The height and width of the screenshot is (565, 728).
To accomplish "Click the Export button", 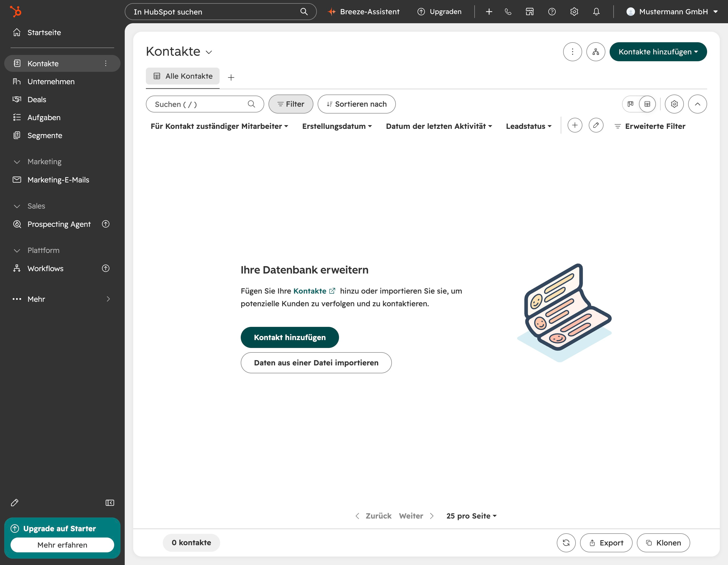I will click(x=606, y=543).
